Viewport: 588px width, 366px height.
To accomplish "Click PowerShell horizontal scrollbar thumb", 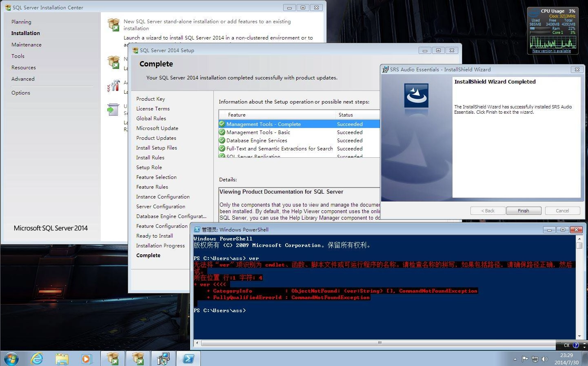I will click(x=379, y=343).
